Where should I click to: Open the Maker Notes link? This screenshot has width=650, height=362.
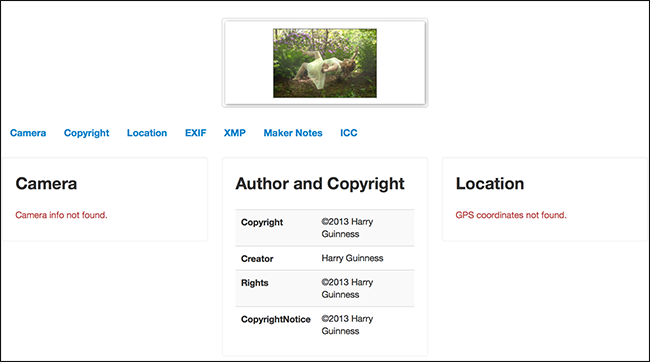pyautogui.click(x=293, y=133)
